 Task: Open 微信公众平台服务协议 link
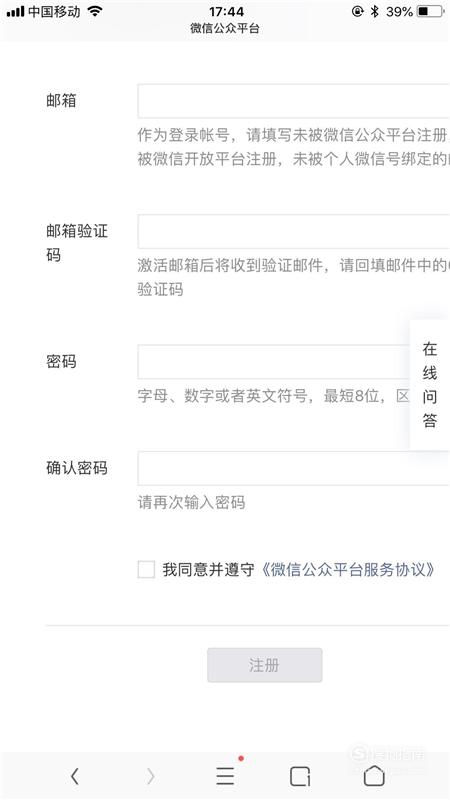click(x=348, y=569)
